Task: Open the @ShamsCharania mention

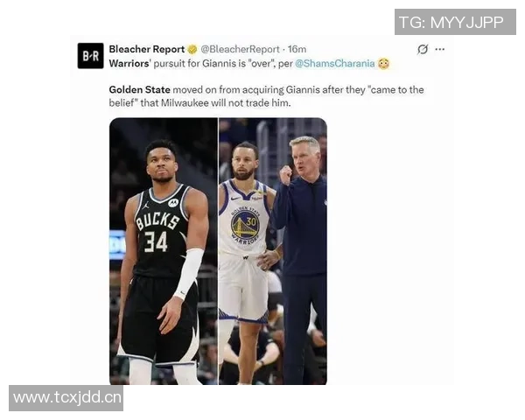Action: point(334,63)
